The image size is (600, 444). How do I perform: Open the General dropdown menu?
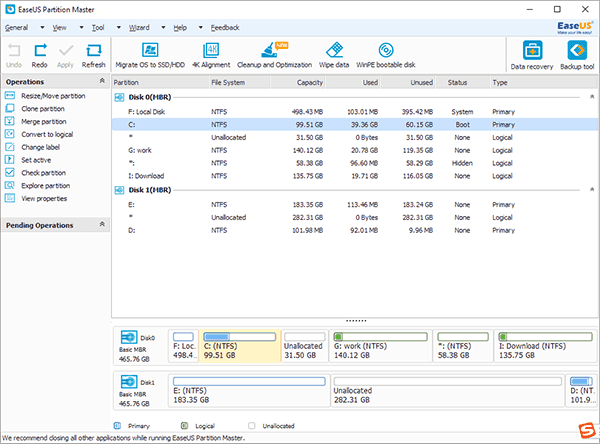click(x=18, y=27)
